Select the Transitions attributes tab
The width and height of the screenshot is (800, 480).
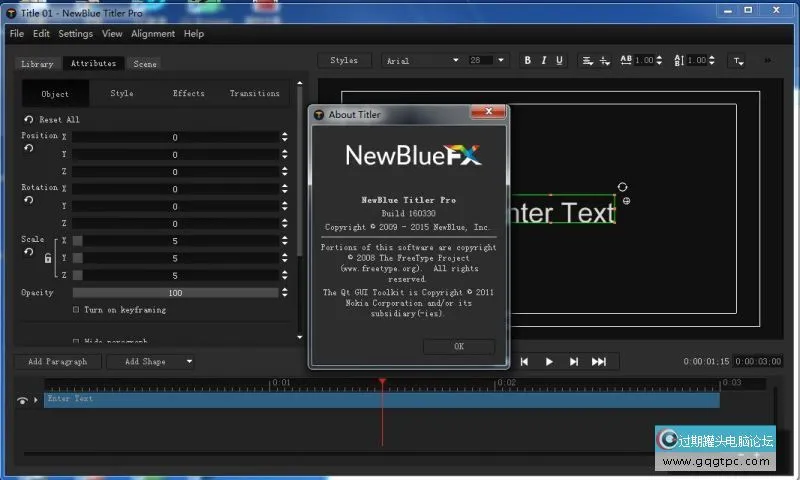[255, 93]
